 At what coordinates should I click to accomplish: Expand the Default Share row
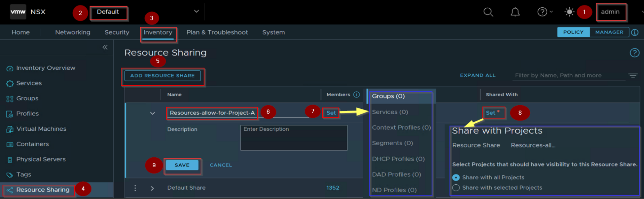152,188
